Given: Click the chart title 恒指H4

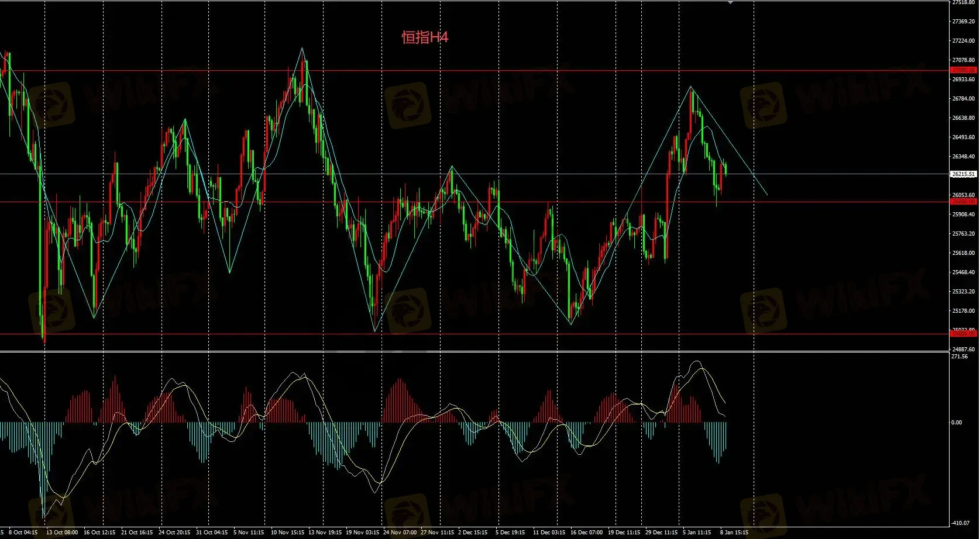Looking at the screenshot, I should (425, 37).
